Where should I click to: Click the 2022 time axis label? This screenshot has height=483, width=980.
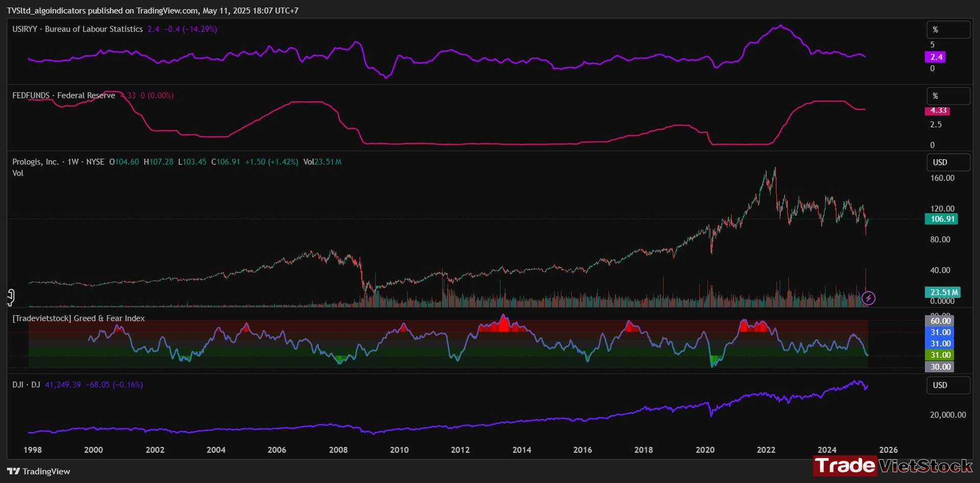click(x=766, y=450)
